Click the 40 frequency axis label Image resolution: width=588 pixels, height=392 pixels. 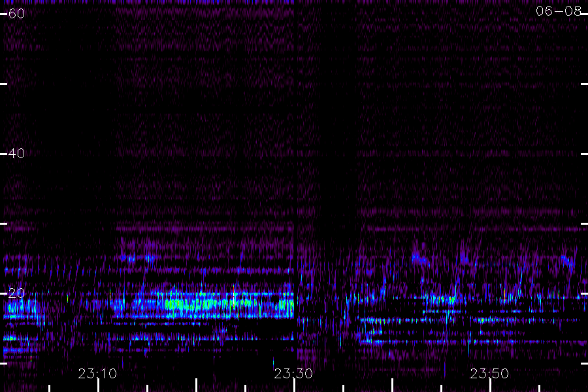coord(16,154)
